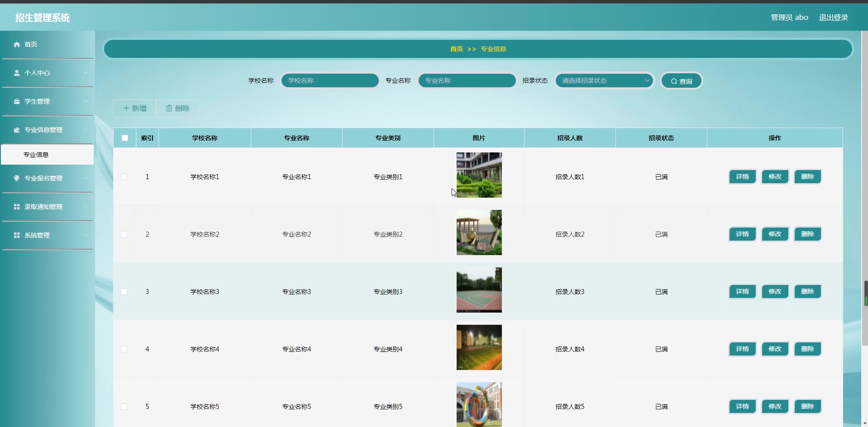Expand the 个人中心 menu chevron

(86, 73)
